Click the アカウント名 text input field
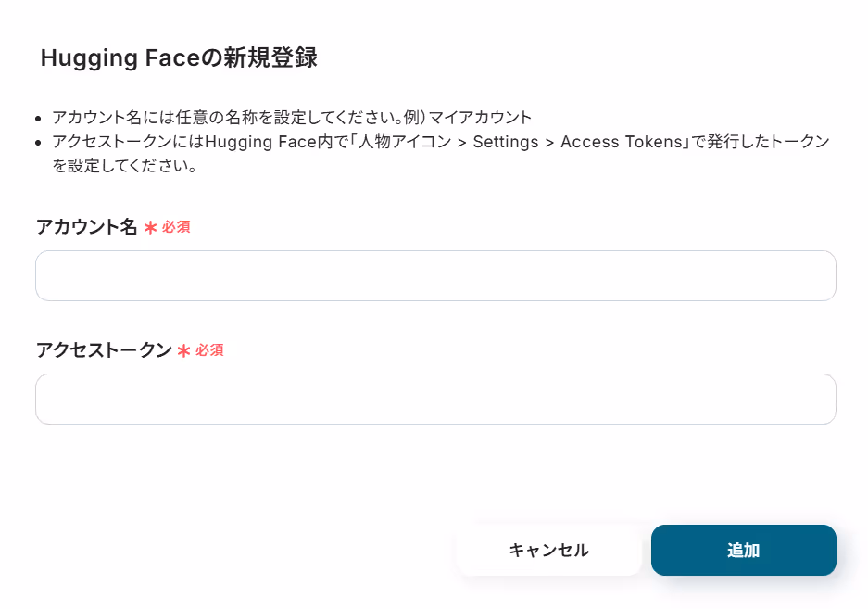Viewport: 868px width, 609px height. coord(435,275)
